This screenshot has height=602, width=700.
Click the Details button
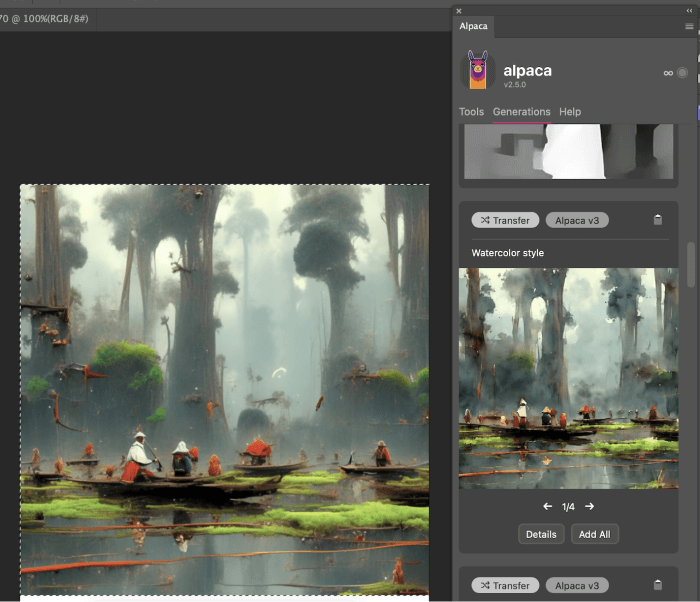[541, 534]
